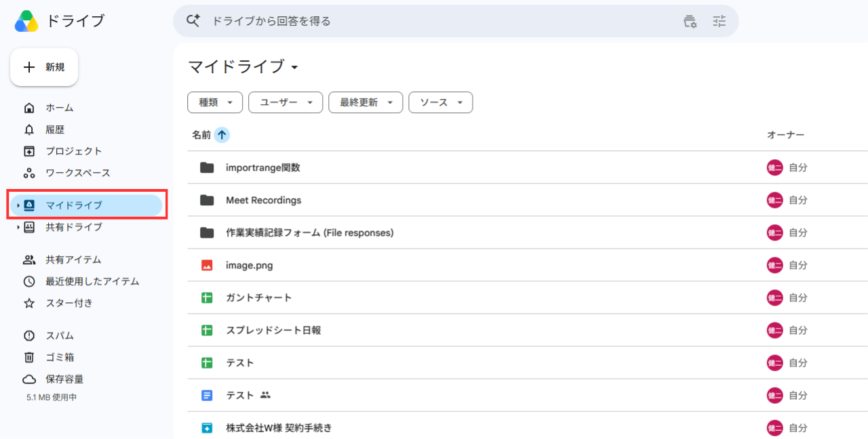Click the file icon for 株式会社W様 契約手続き
Screen dimensions: 868x439
(x=207, y=427)
